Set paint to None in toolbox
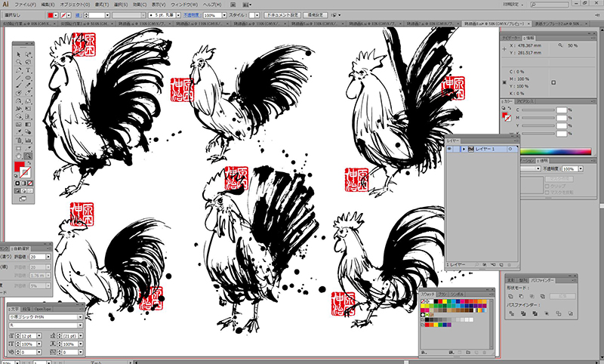This screenshot has height=364, width=604. [x=30, y=184]
